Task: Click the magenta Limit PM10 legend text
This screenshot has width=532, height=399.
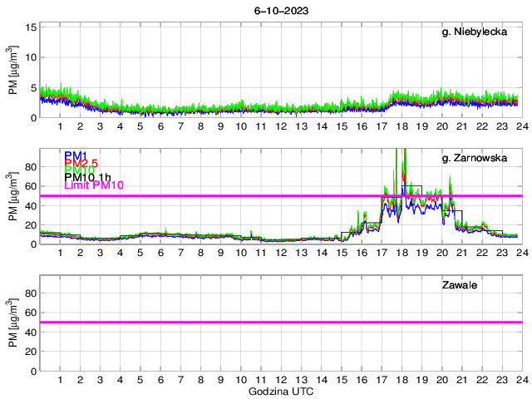Action: (x=94, y=185)
